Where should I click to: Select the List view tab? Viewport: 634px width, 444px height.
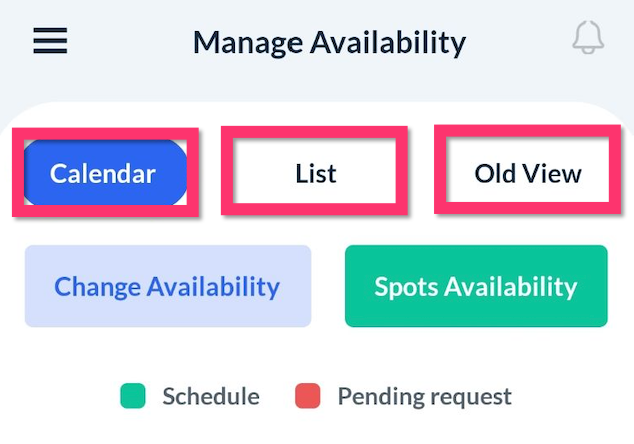(x=315, y=174)
